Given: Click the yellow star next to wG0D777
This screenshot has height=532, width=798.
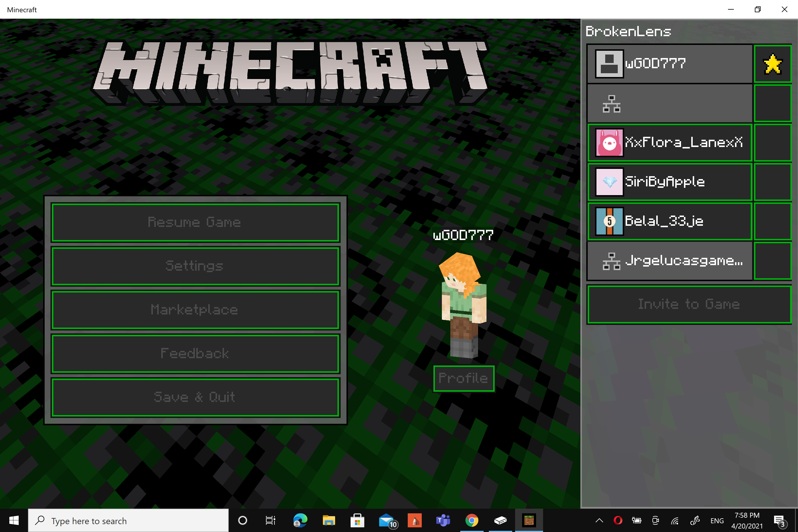Looking at the screenshot, I should pyautogui.click(x=773, y=64).
